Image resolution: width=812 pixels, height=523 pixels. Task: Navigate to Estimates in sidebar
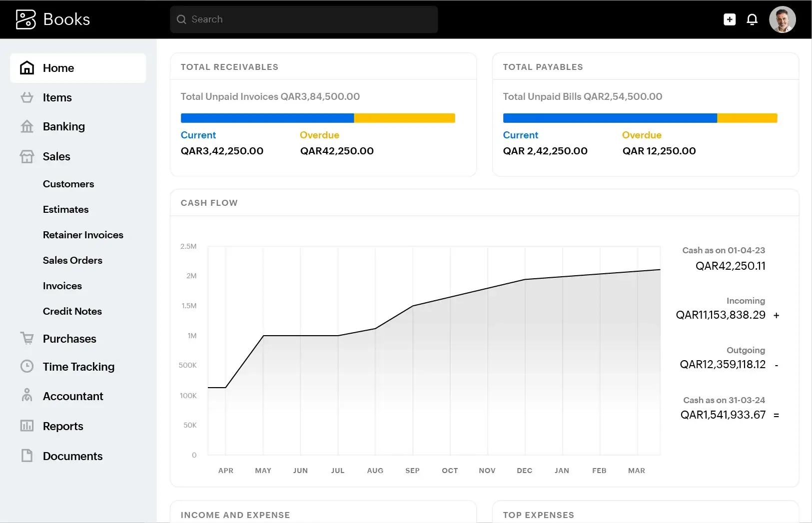pos(65,209)
